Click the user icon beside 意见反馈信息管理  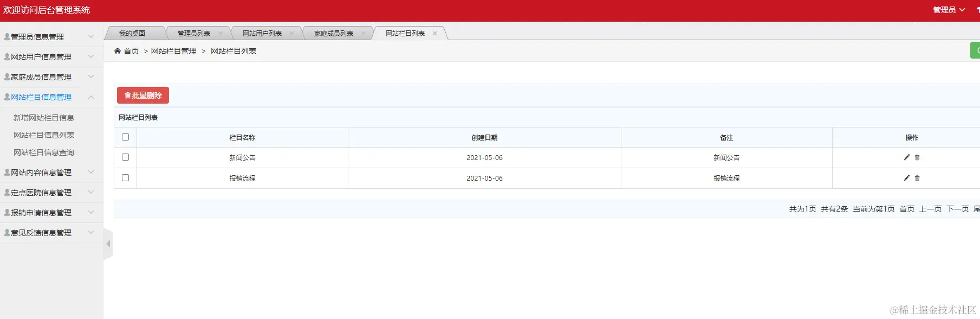click(x=7, y=232)
